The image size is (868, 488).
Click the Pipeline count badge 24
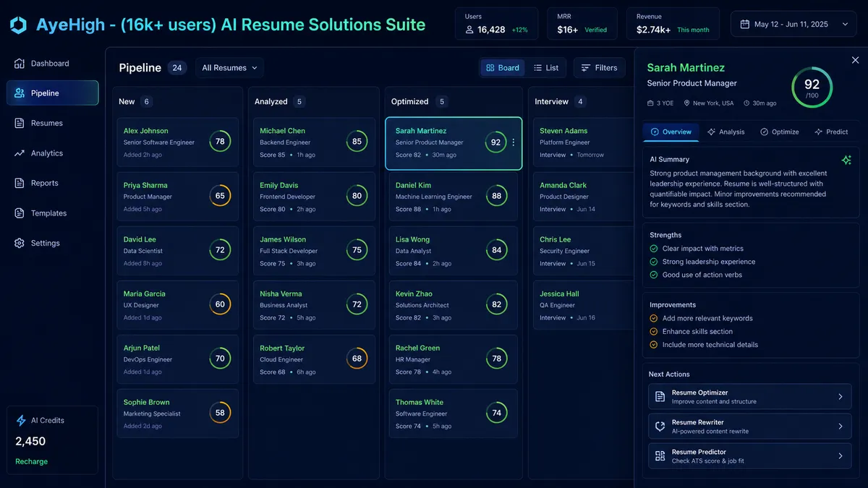(177, 68)
